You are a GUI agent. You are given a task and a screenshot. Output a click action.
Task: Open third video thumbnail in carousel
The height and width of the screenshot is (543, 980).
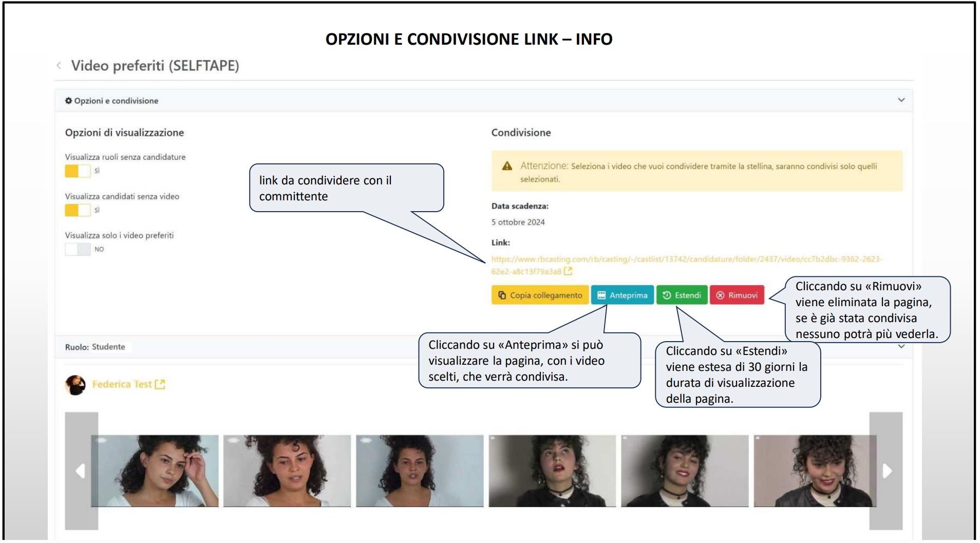click(x=420, y=471)
